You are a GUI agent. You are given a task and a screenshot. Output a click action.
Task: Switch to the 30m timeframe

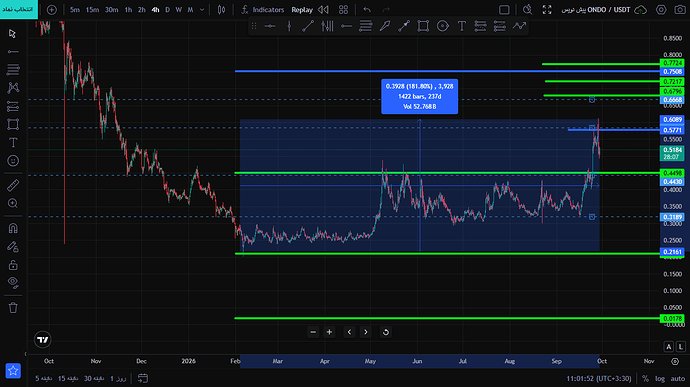point(111,10)
